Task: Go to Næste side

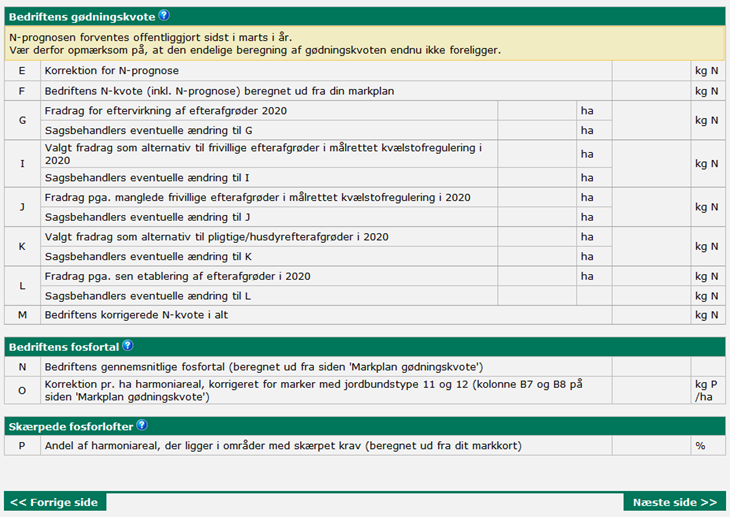Action: pos(675,502)
